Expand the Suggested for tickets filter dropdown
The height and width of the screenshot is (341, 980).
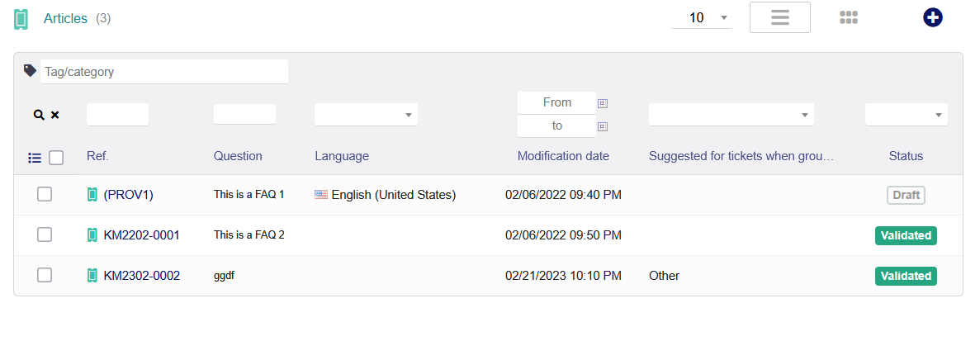pyautogui.click(x=731, y=115)
